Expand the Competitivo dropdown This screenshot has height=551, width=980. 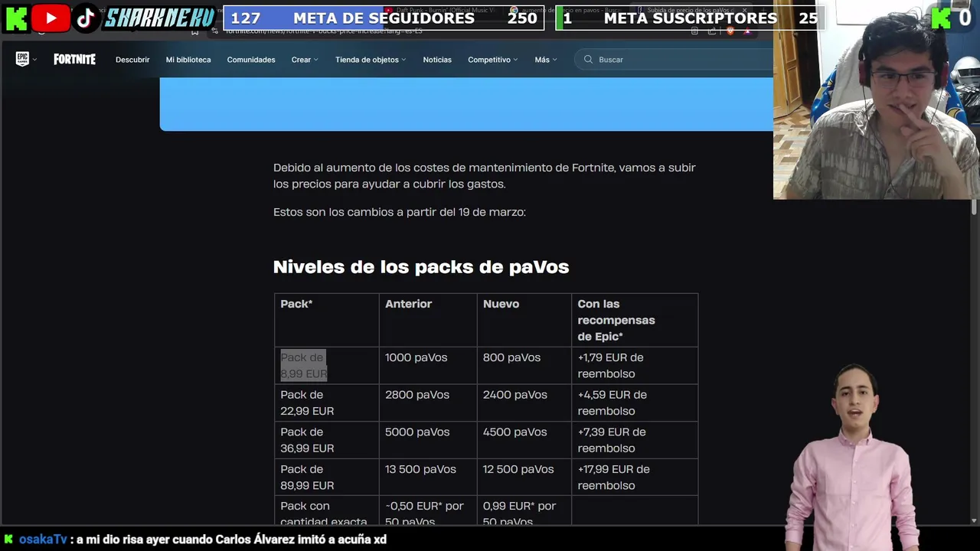493,60
